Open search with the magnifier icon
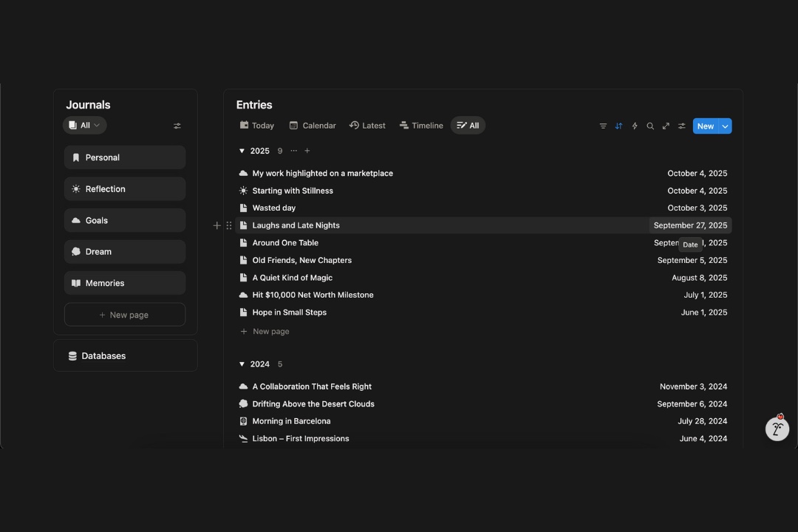 pos(650,126)
